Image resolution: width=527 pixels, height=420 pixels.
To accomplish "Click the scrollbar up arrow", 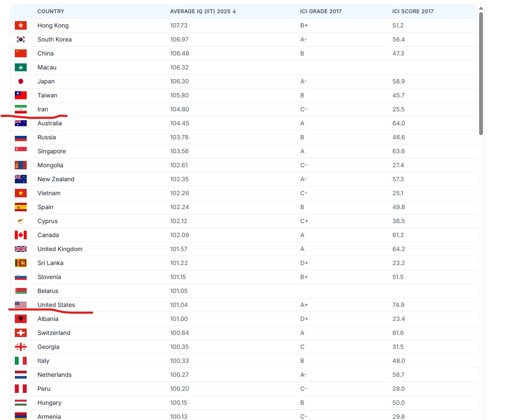I will 481,8.
